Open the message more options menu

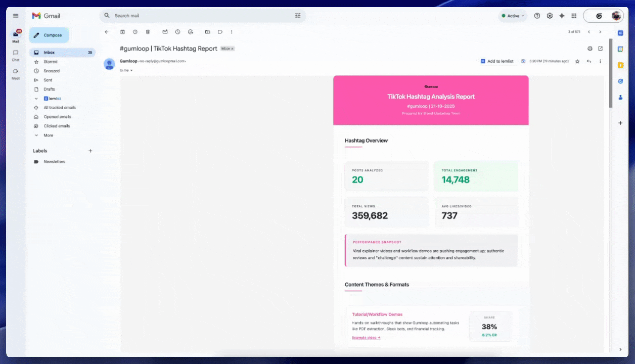(600, 61)
